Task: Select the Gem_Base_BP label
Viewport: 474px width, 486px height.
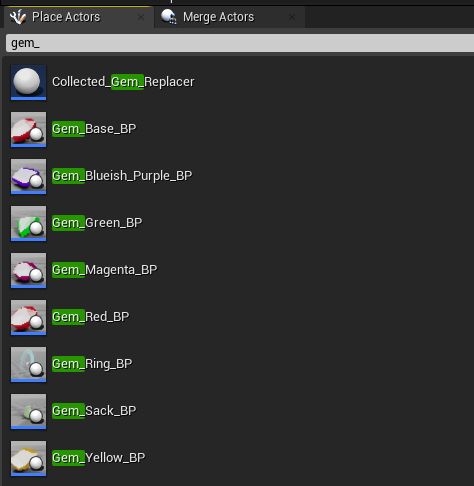Action: tap(94, 129)
